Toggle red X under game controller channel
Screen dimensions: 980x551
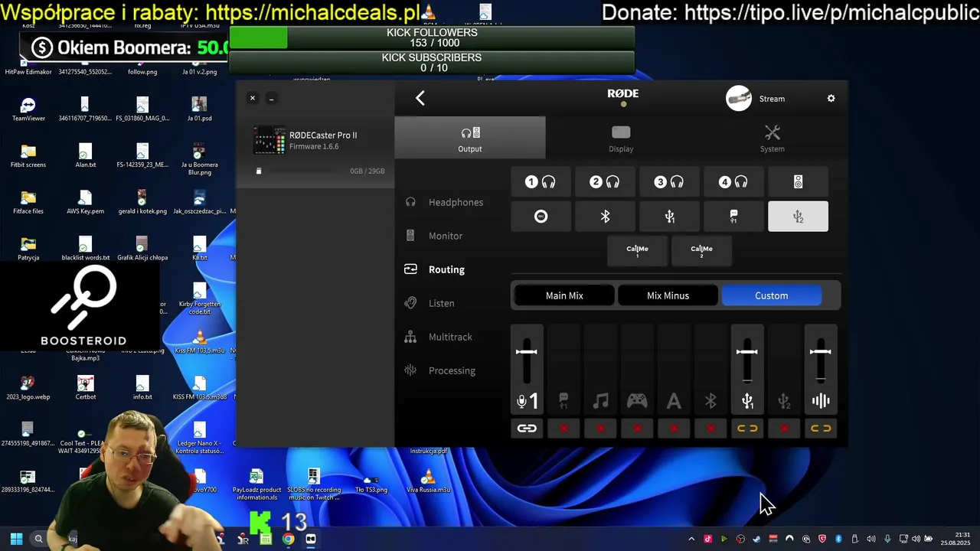click(x=637, y=429)
